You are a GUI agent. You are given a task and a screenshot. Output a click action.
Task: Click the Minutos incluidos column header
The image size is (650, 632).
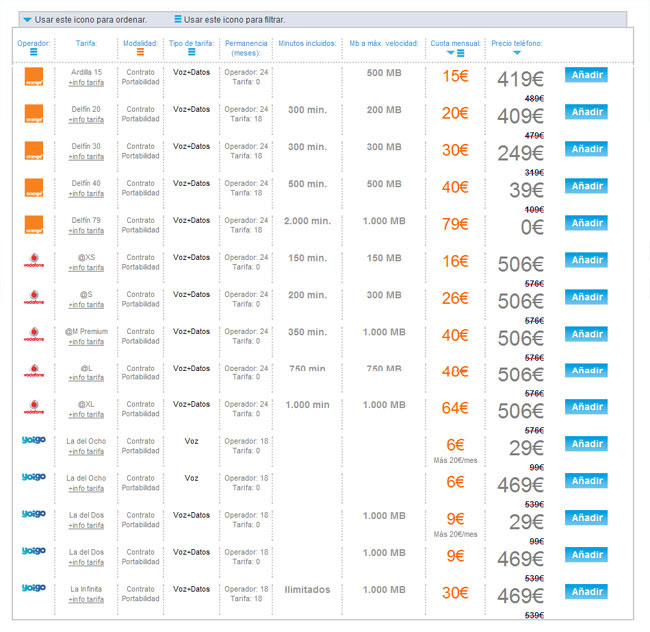point(307,43)
